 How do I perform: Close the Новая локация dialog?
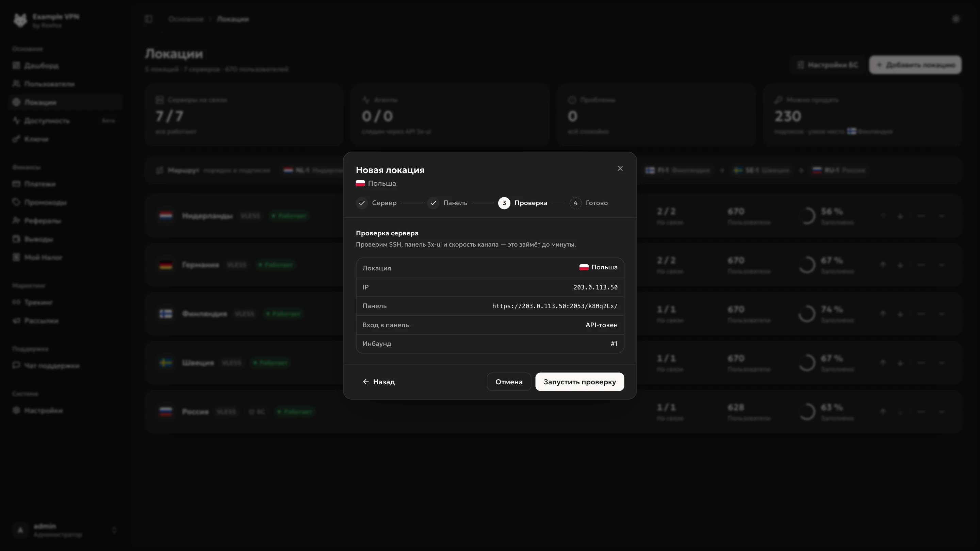coord(620,168)
